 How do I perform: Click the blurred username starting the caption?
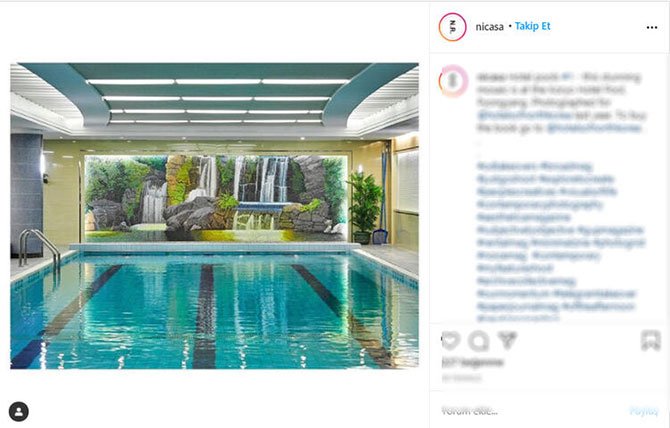point(491,77)
